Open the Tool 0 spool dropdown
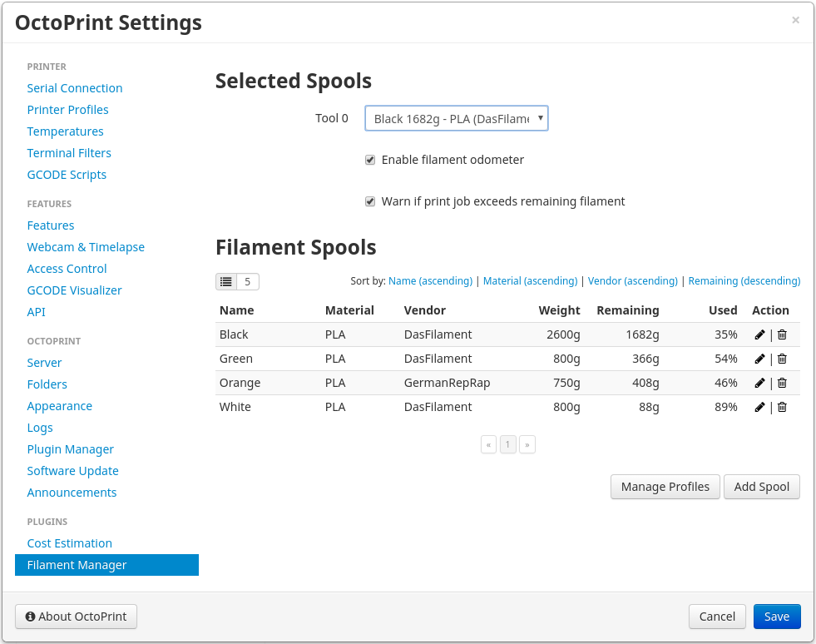816x644 pixels. (x=456, y=119)
